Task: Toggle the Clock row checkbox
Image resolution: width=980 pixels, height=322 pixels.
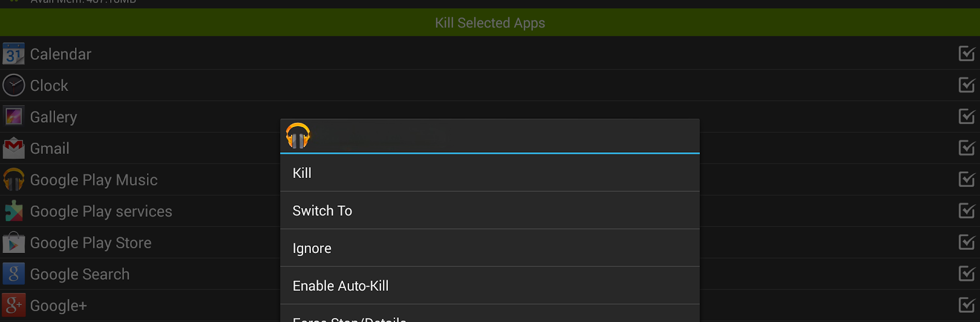Action: coord(967,85)
